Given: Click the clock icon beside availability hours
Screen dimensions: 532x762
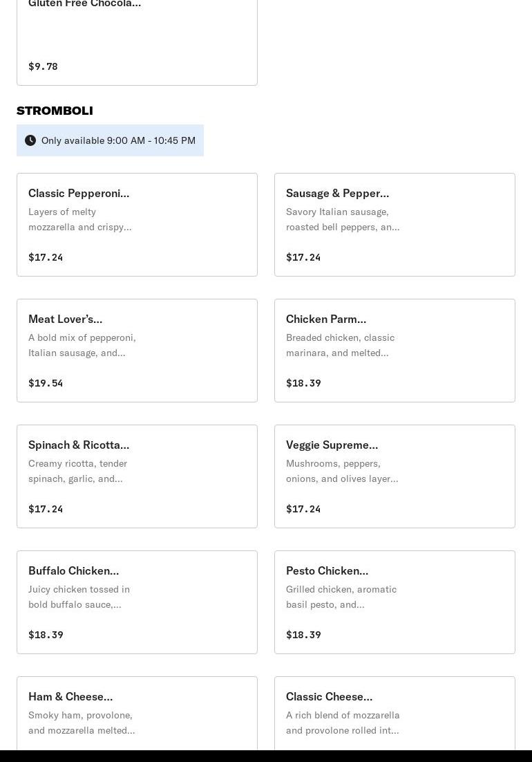Looking at the screenshot, I should (x=30, y=140).
